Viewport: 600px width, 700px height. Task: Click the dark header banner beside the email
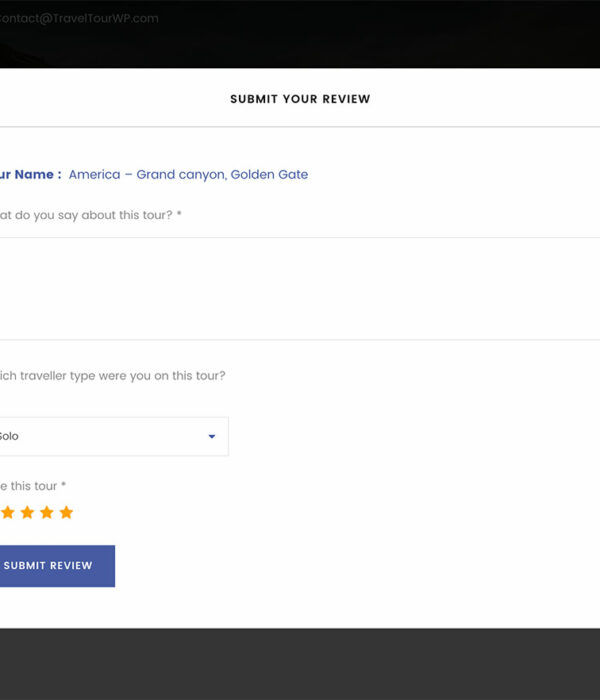tap(400, 30)
